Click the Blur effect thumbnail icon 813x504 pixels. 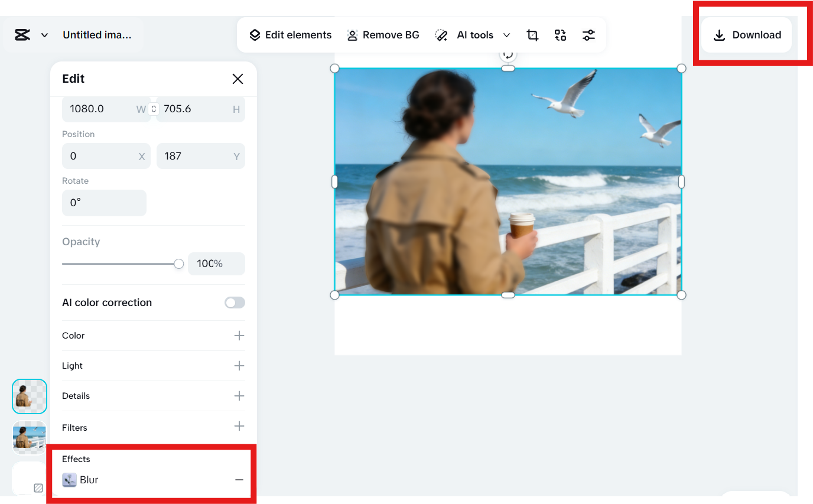tap(69, 480)
